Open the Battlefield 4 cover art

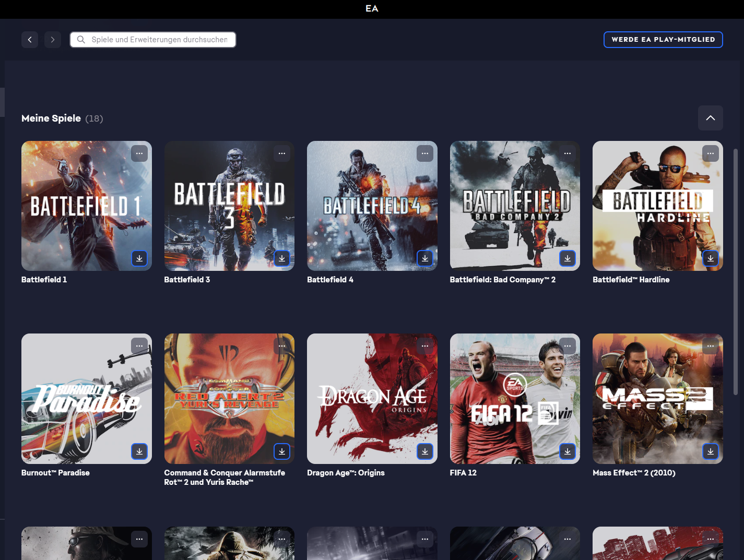click(372, 206)
